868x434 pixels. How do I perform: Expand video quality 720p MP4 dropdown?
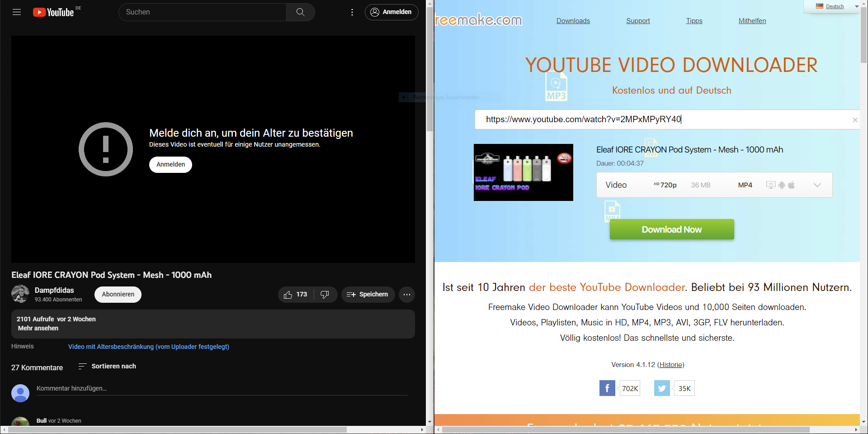click(714, 185)
